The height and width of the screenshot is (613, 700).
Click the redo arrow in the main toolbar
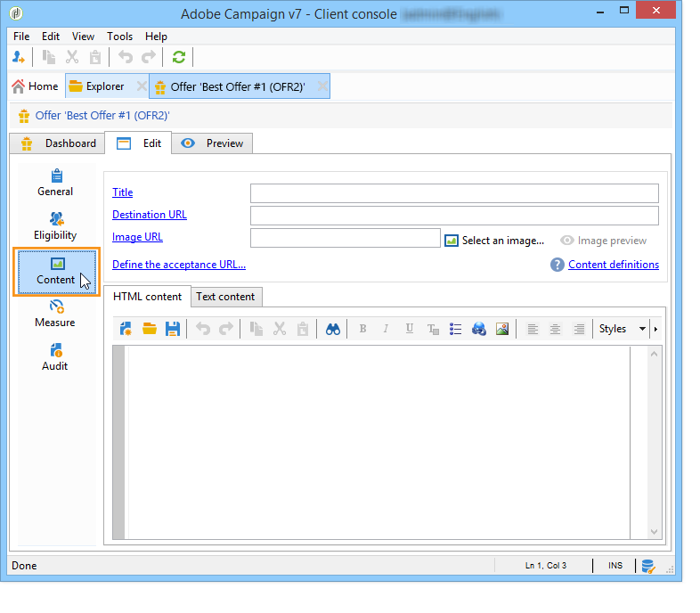(x=149, y=57)
